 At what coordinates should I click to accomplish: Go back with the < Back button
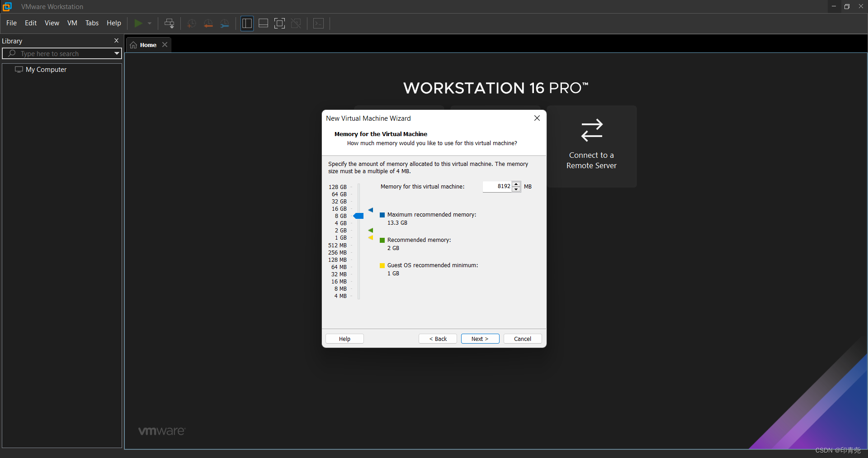tap(438, 339)
